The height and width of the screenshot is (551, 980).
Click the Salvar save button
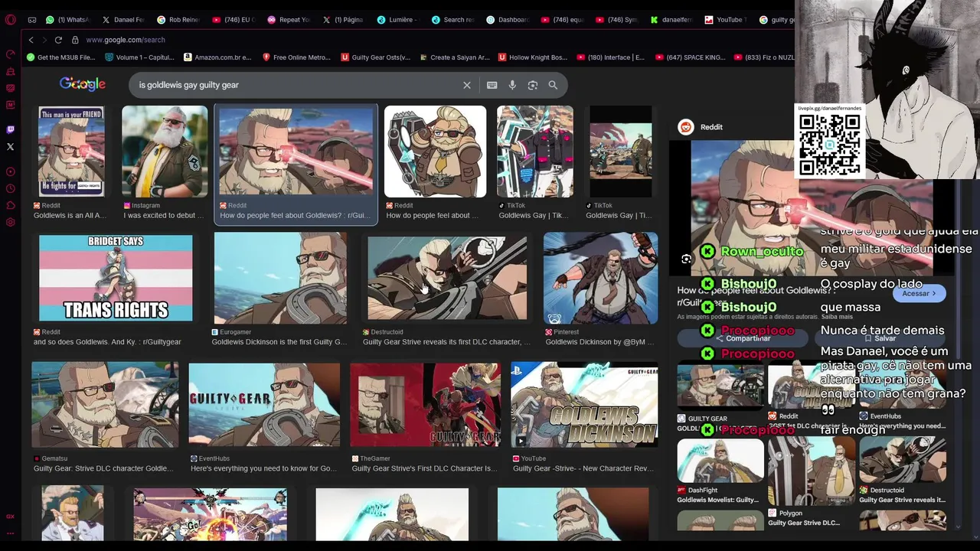880,338
